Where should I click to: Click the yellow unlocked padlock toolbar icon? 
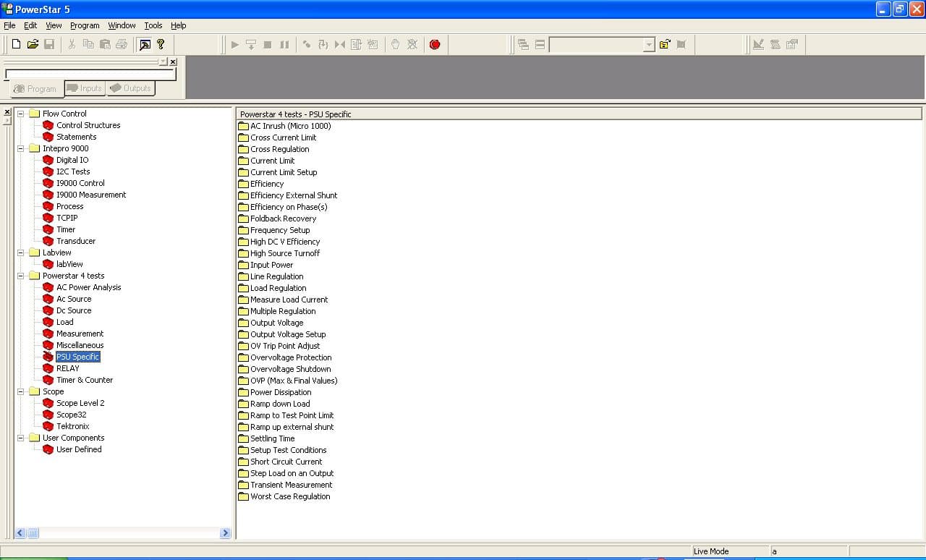pyautogui.click(x=665, y=44)
